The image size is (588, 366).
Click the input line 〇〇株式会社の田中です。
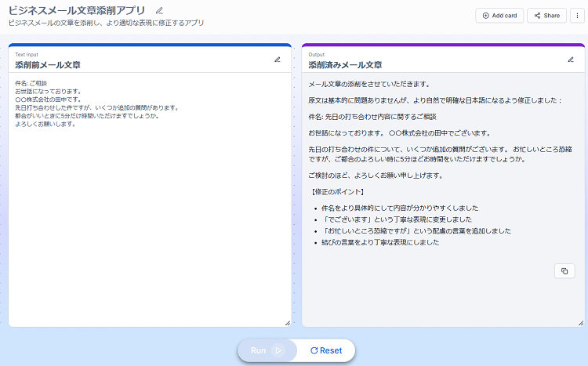(x=48, y=100)
